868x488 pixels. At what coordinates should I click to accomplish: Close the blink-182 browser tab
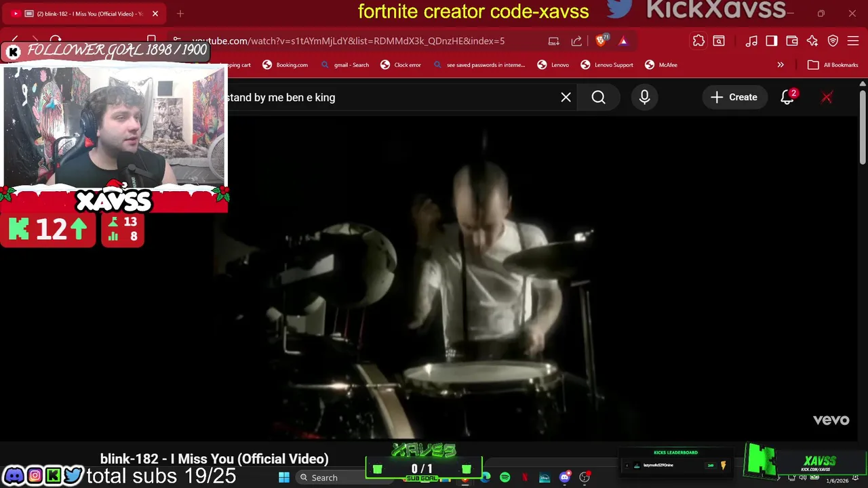click(155, 14)
